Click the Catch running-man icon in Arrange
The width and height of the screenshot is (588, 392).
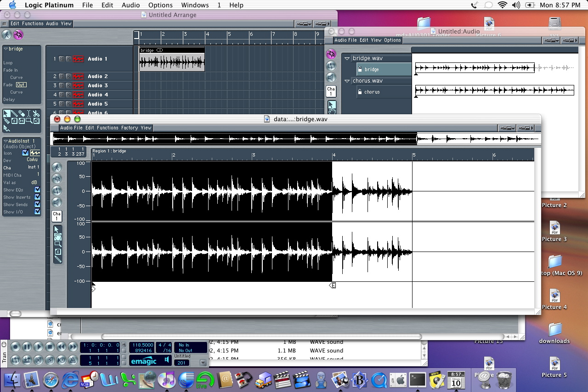[6, 35]
